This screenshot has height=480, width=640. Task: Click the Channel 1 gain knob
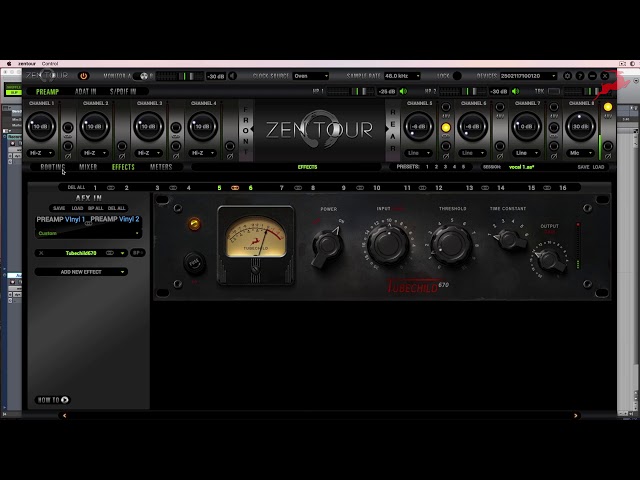tap(41, 127)
